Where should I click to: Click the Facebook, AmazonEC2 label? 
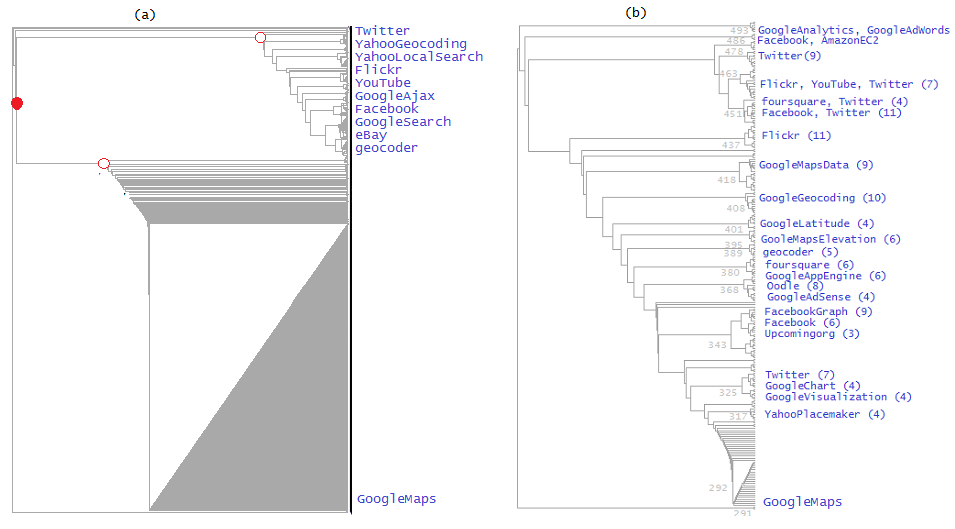click(817, 40)
